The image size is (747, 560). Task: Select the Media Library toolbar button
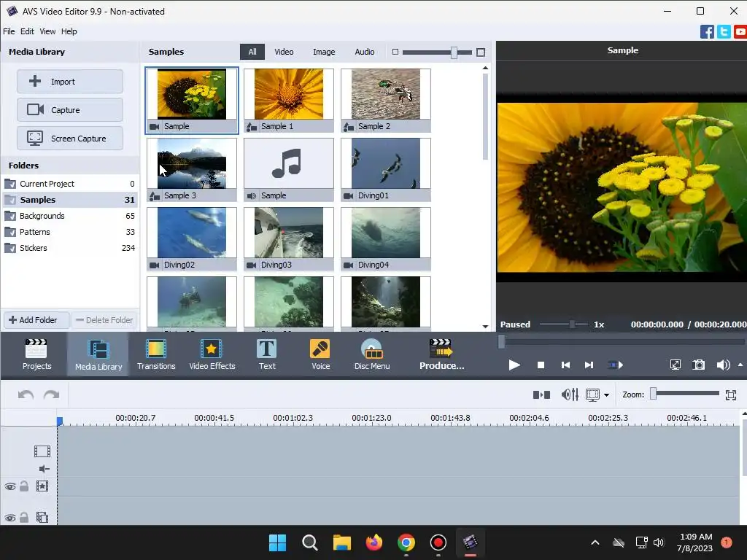coord(98,354)
